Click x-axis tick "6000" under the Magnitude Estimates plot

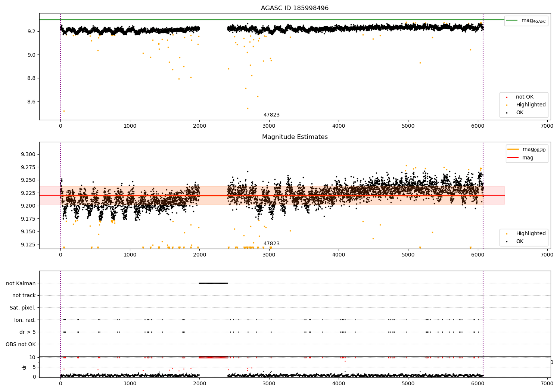coord(477,255)
